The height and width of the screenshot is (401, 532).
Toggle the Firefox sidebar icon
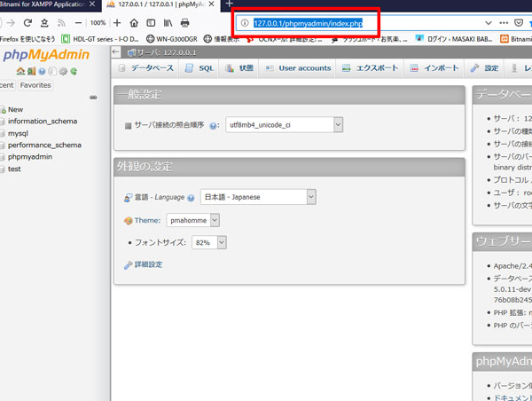pos(151,23)
